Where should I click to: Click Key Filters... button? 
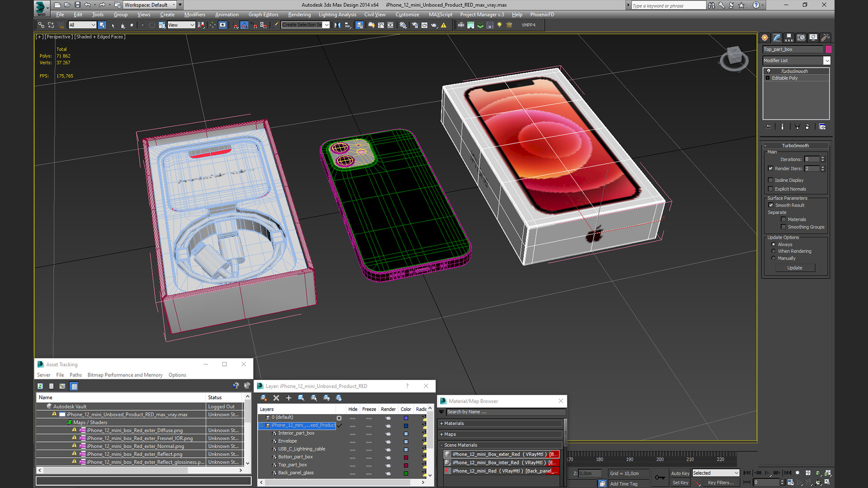click(x=721, y=483)
